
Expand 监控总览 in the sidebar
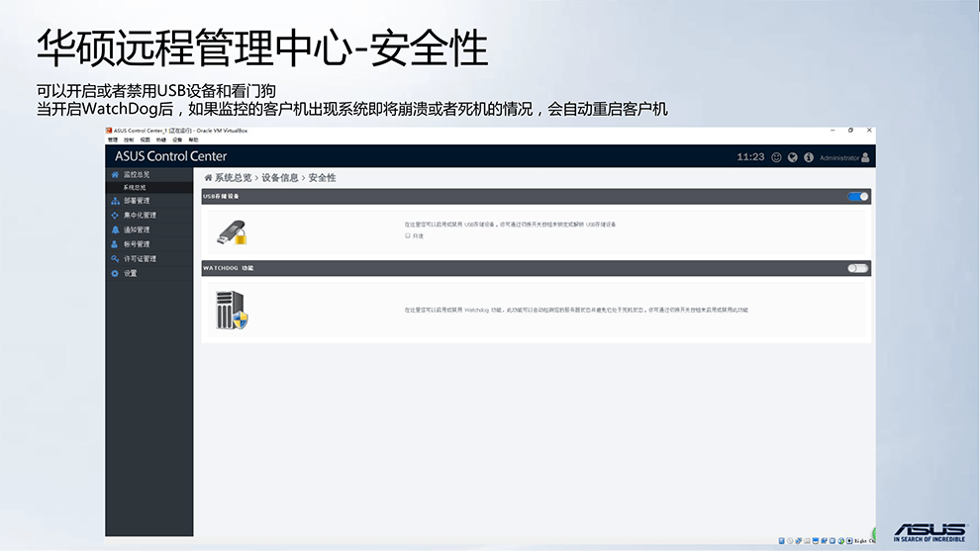(149, 174)
